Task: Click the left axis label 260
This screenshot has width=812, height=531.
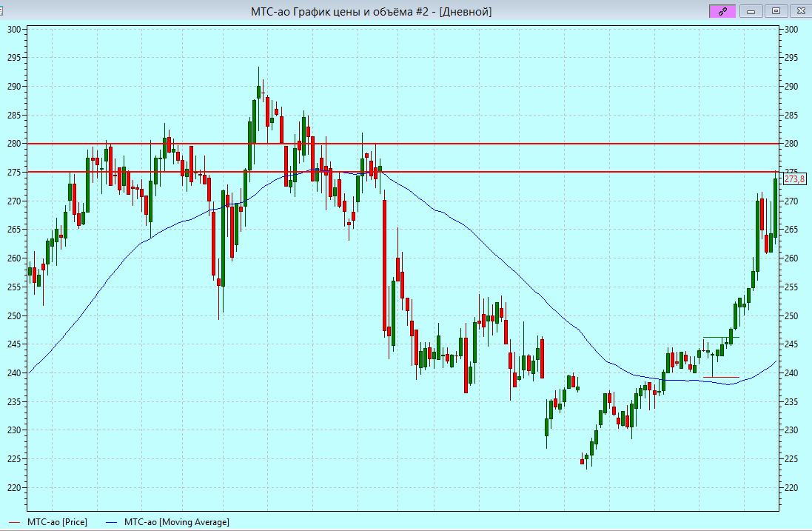Action: pyautogui.click(x=14, y=258)
